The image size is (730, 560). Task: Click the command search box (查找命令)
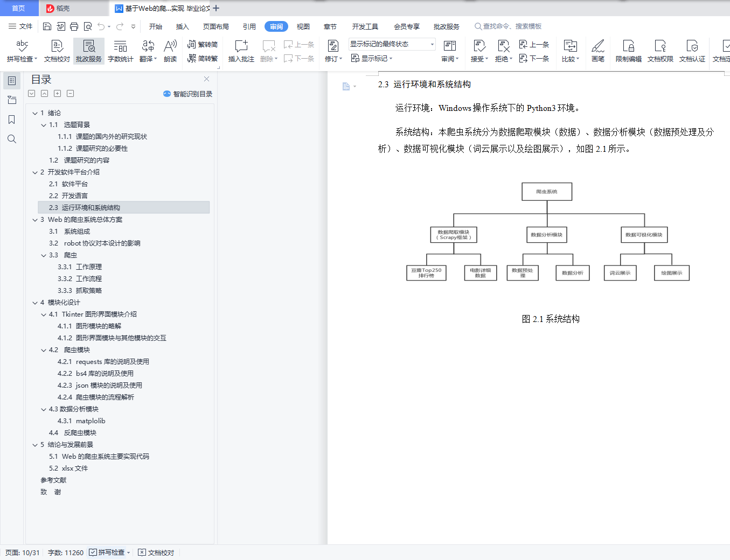click(508, 26)
